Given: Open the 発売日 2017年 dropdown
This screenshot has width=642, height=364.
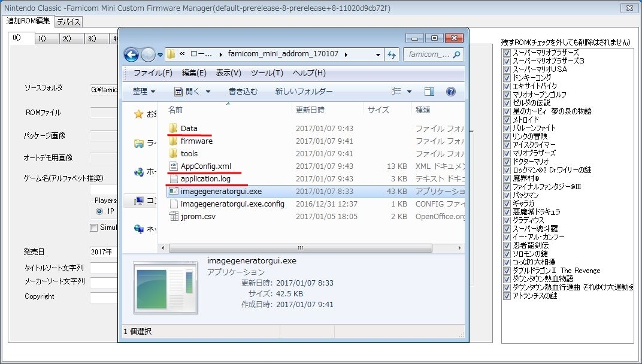Looking at the screenshot, I should pyautogui.click(x=104, y=252).
